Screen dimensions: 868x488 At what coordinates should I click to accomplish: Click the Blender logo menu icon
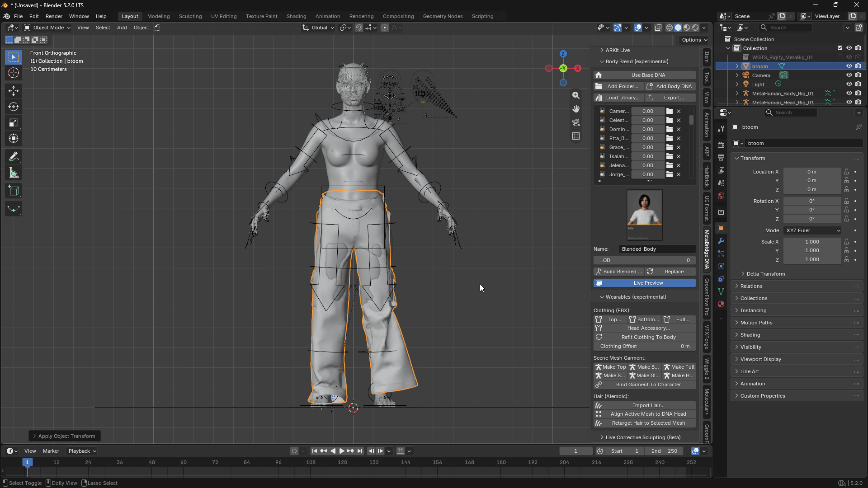7,16
